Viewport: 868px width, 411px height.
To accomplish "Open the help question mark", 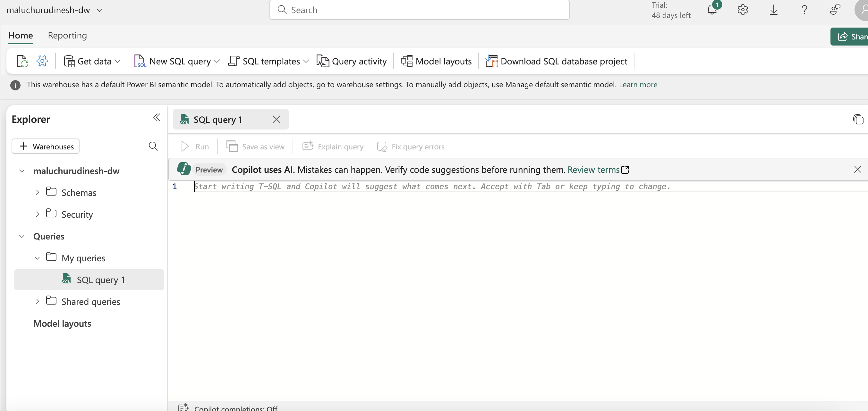I will 804,10.
